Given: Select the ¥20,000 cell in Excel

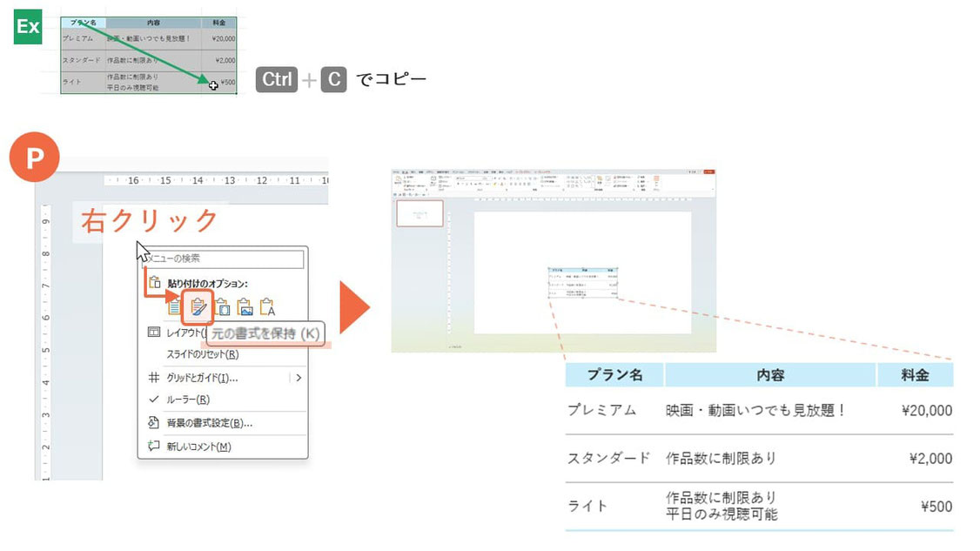Looking at the screenshot, I should point(218,39).
